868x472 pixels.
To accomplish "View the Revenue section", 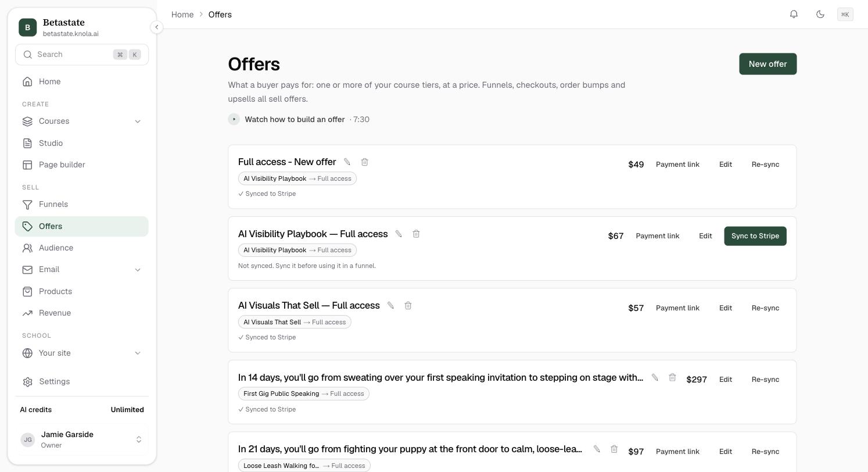I will [x=82, y=313].
